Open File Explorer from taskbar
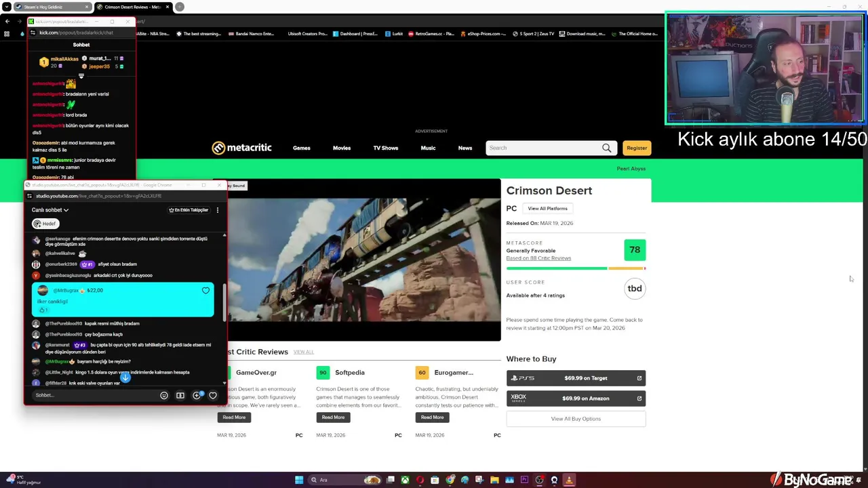 click(x=494, y=480)
